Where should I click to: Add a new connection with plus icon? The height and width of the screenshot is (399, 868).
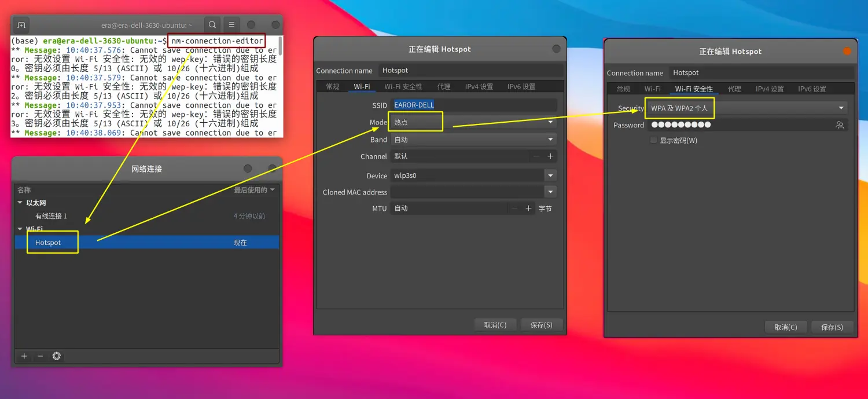coord(24,356)
